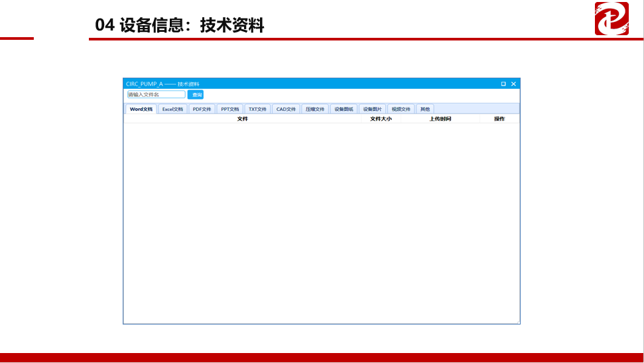Click the 上传时间 column header
This screenshot has height=363, width=644.
click(440, 119)
